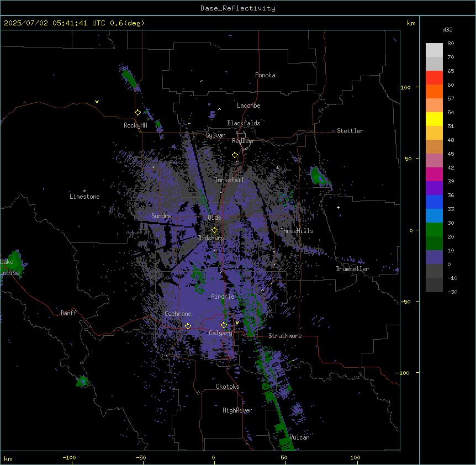Click the HighRiver label
The image size is (476, 465).
pyautogui.click(x=237, y=410)
